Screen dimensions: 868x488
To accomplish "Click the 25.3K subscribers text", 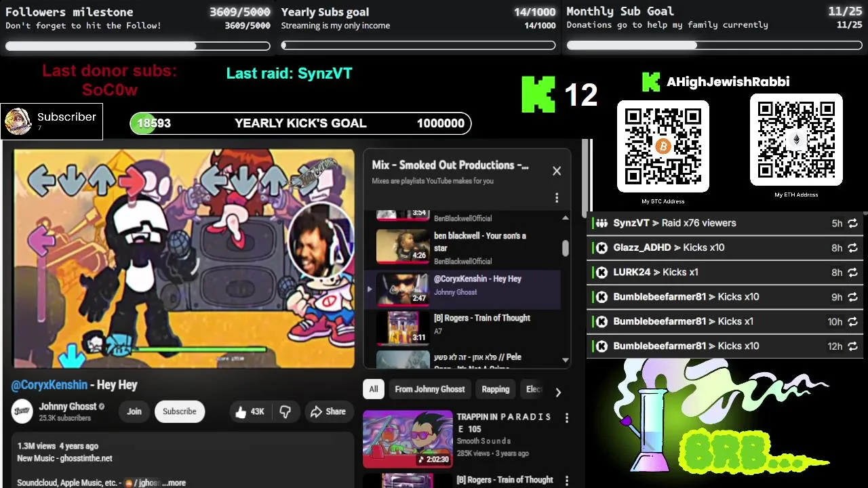I will tap(65, 418).
